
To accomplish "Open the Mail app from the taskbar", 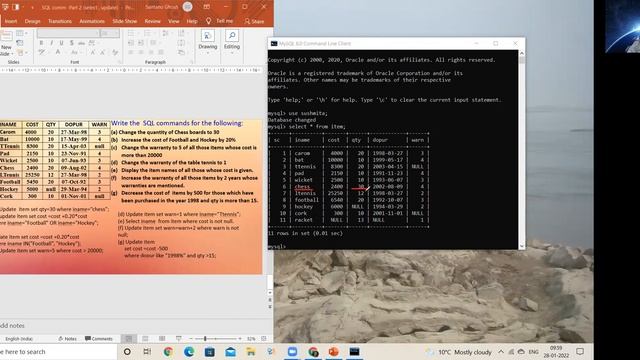I will click(x=230, y=352).
